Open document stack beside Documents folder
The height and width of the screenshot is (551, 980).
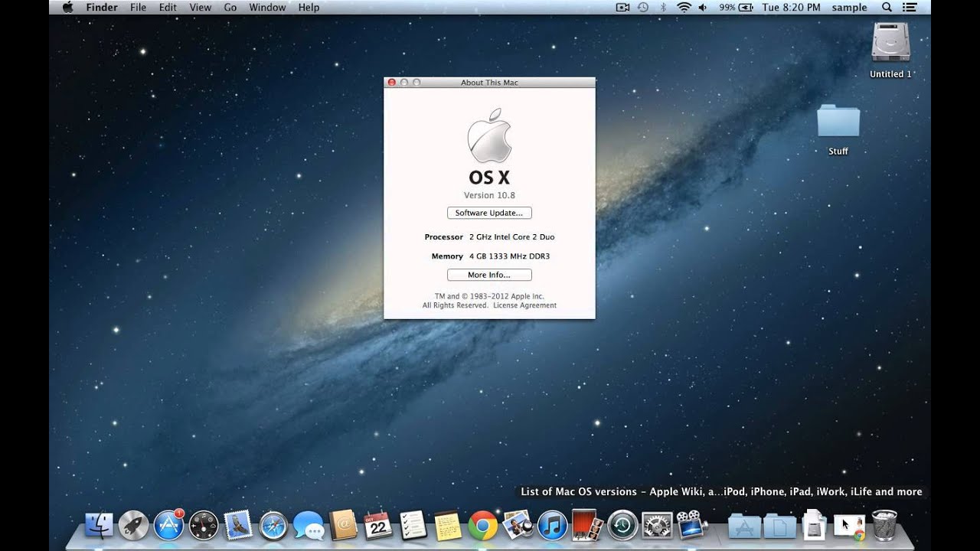[815, 525]
